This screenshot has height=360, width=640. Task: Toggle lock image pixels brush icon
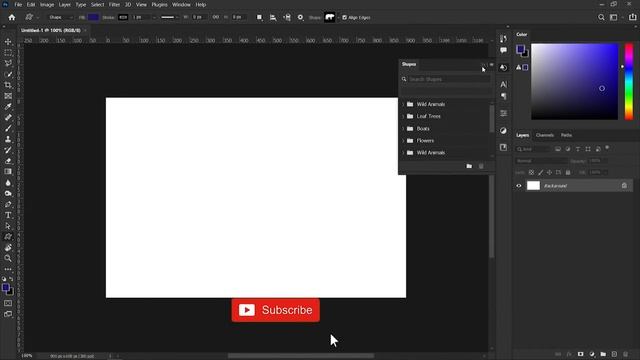540,173
